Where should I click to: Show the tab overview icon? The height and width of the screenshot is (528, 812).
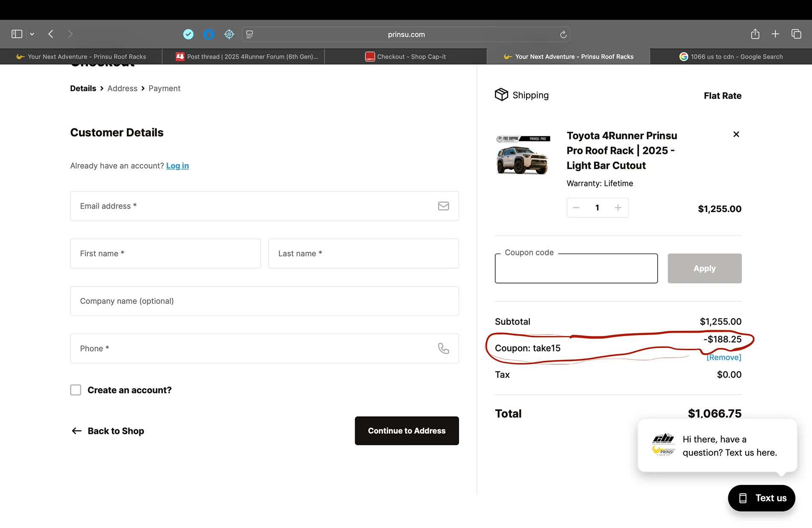tap(796, 34)
